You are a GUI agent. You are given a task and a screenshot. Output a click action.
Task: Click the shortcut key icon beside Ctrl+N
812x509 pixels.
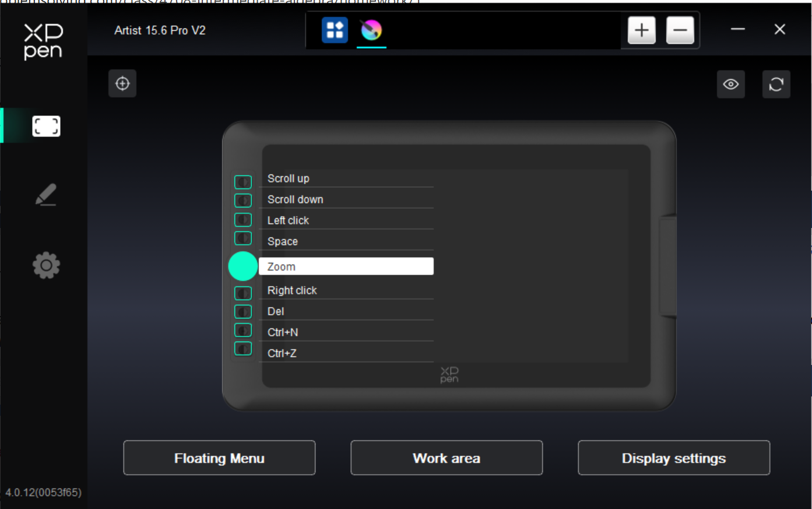(x=243, y=330)
